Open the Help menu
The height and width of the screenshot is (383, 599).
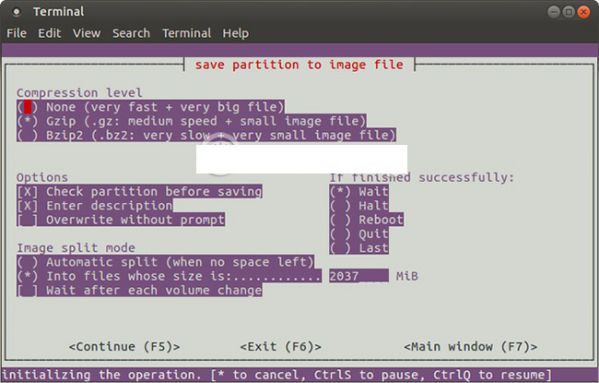235,33
